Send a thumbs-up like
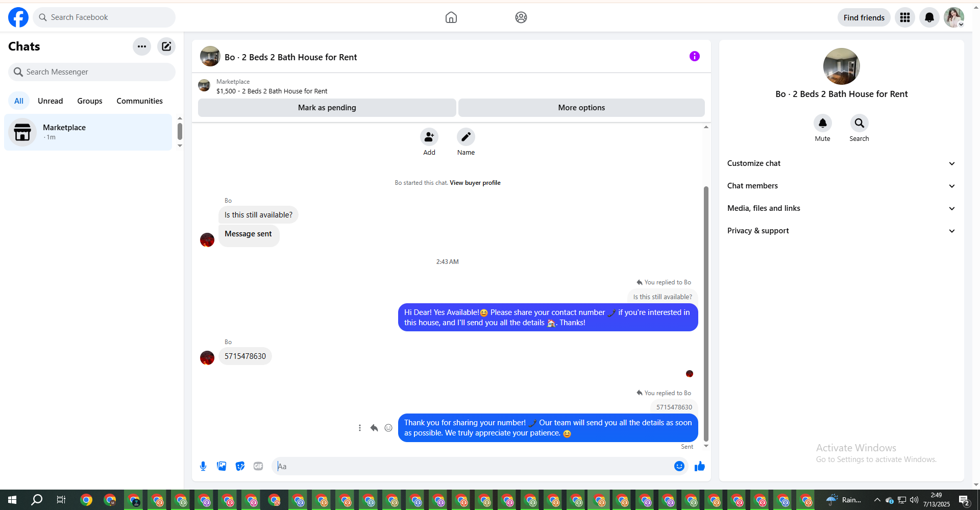Screen dimensions: 980x510 [x=700, y=466]
